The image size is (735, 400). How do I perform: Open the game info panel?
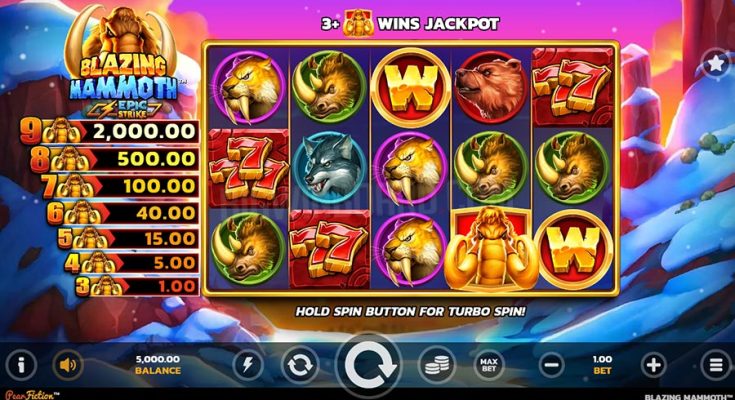click(21, 364)
